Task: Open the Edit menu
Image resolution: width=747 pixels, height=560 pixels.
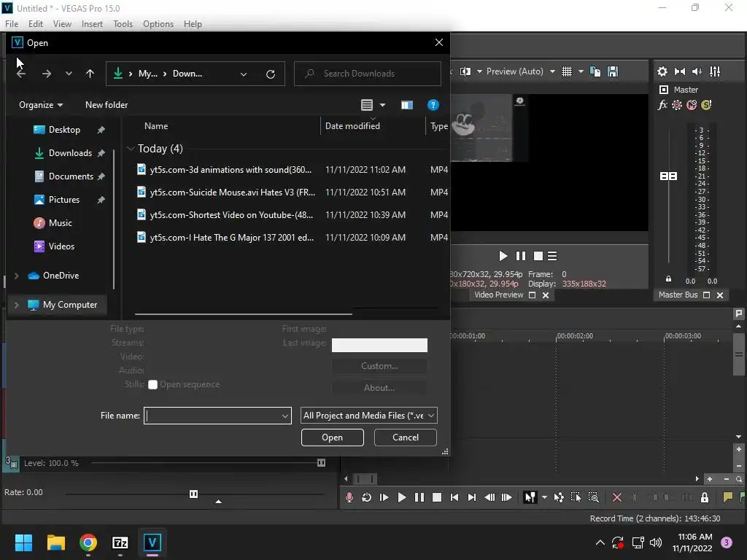Action: pyautogui.click(x=36, y=24)
